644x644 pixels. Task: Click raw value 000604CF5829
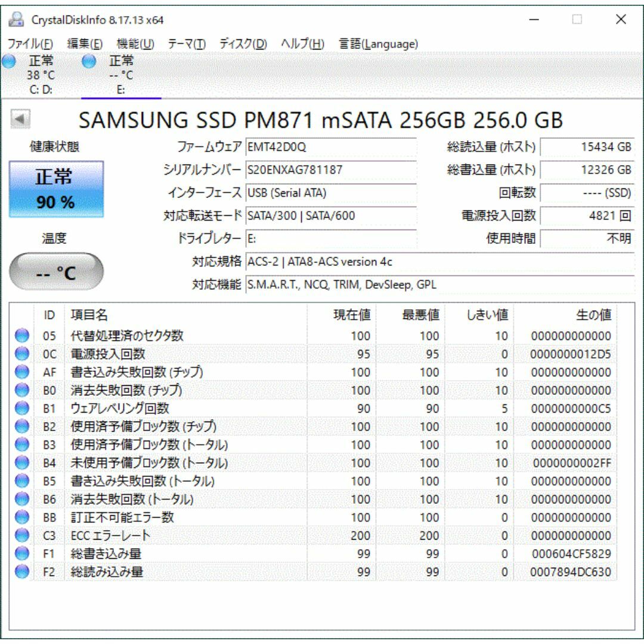[x=571, y=553]
